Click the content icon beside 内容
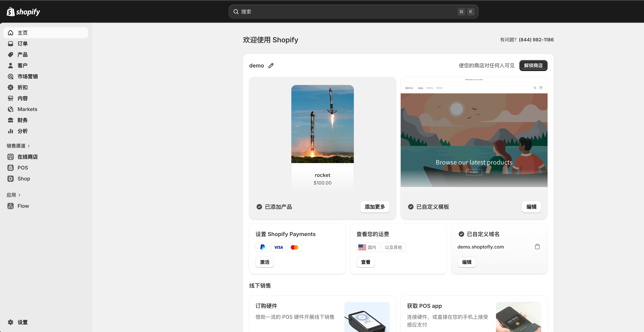 pos(11,98)
